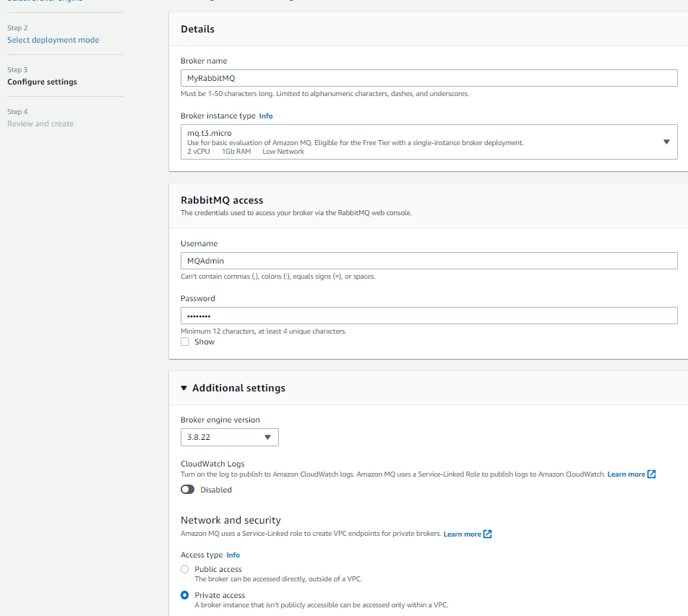Viewport: 688px width, 616px height.
Task: Click the username restrictions hint text
Action: point(278,277)
